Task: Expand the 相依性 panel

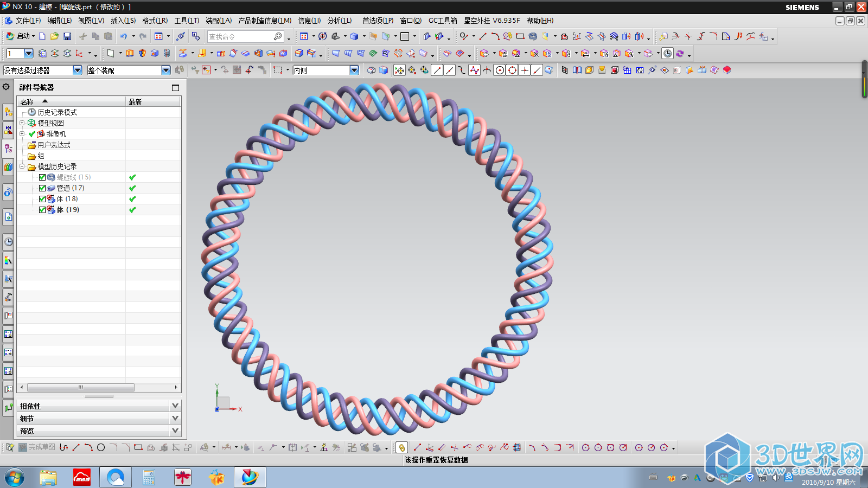Action: 175,406
